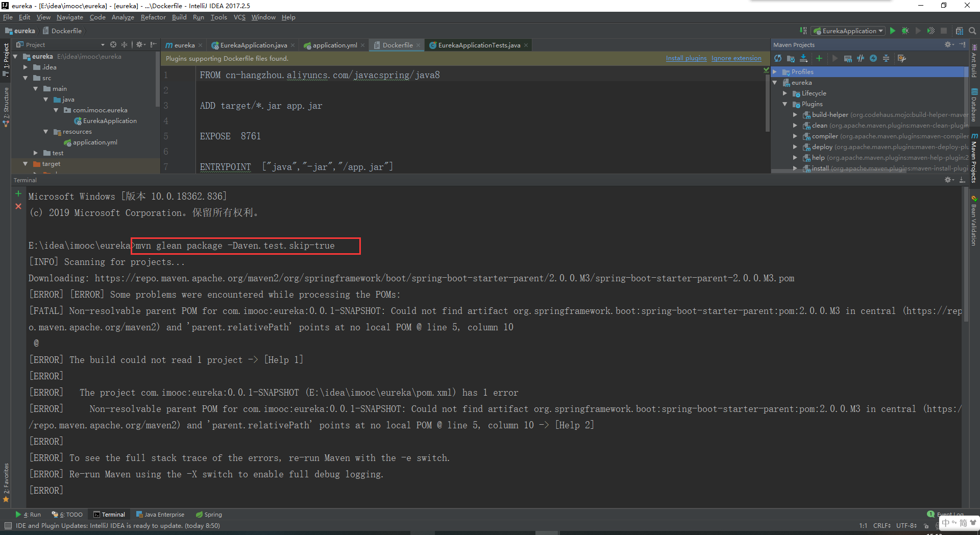The image size is (980, 535).
Task: Open Search Everywhere magnifier icon
Action: pyautogui.click(x=972, y=31)
